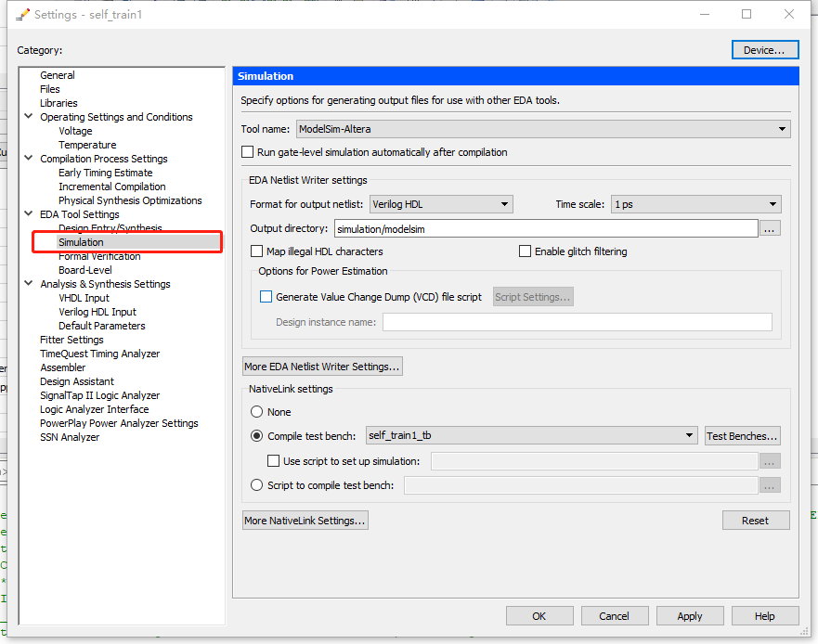Select Physical Synthesis Optimizations
This screenshot has height=644, width=818.
tap(130, 200)
